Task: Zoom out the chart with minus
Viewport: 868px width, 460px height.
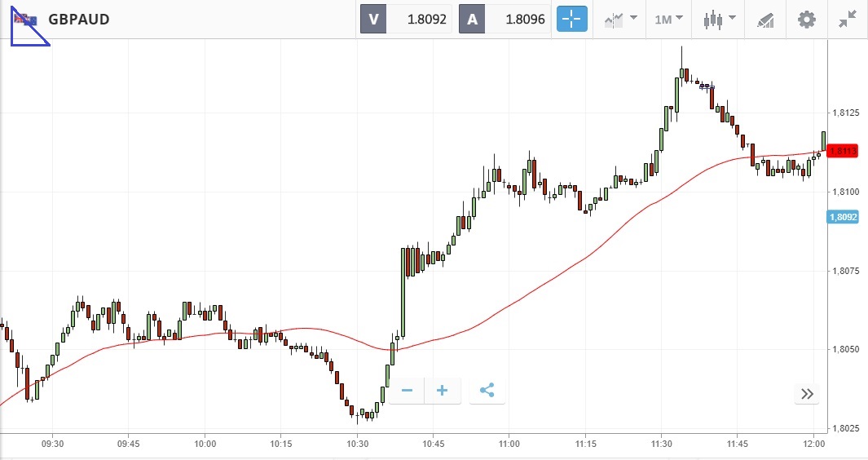Action: click(407, 391)
